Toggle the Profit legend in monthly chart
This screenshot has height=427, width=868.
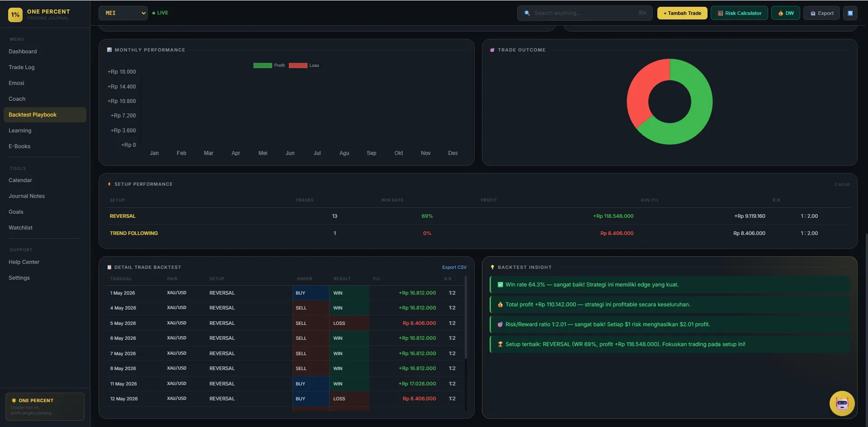(x=269, y=66)
